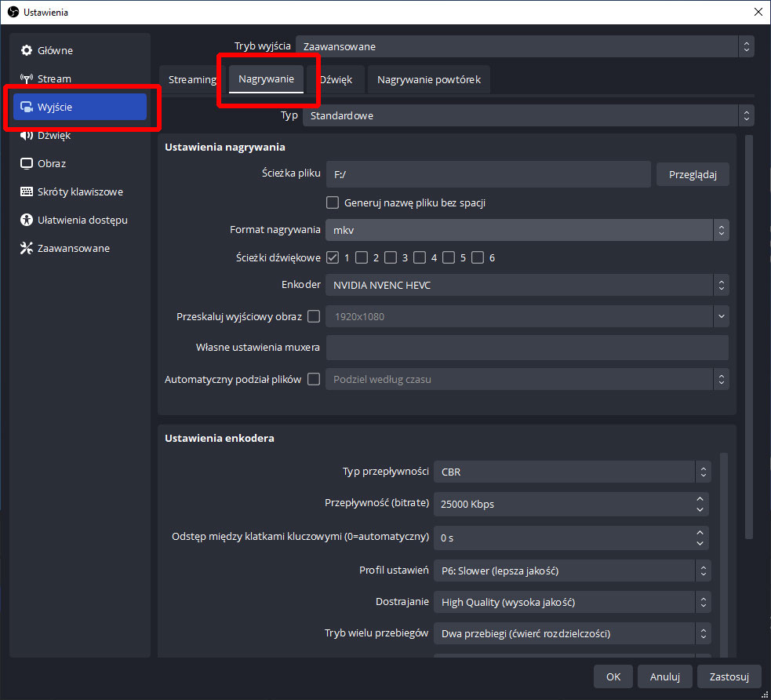Toggle audio track 2 checkbox

362,257
